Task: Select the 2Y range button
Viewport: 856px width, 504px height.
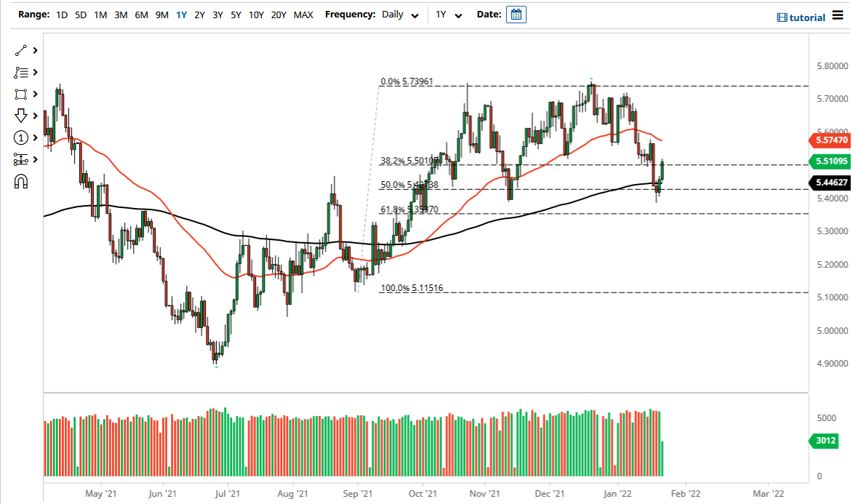Action: click(x=199, y=15)
